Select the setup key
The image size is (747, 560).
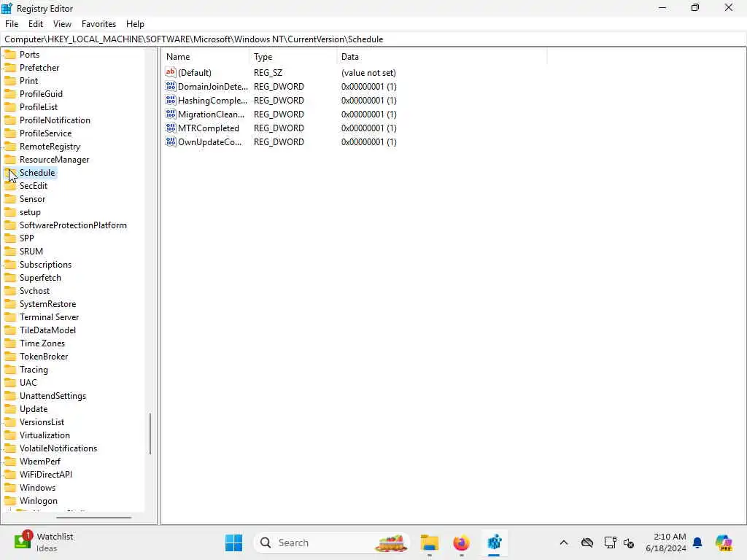pos(30,212)
